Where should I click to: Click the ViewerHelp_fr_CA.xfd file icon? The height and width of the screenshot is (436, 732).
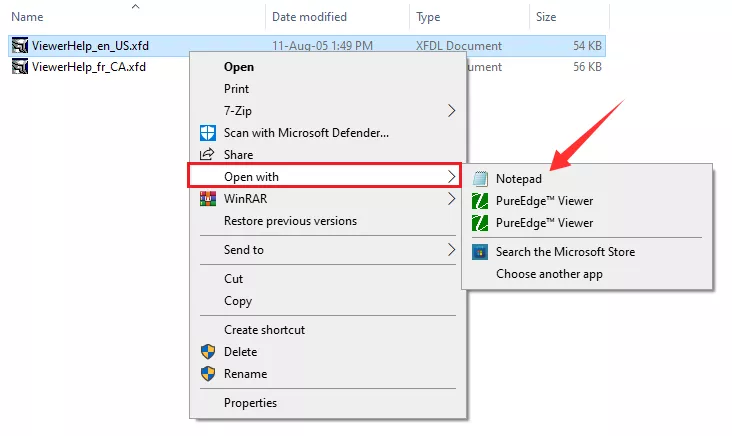click(x=20, y=67)
